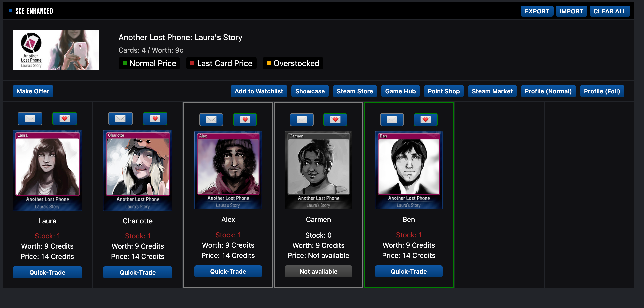
Task: Click Add to Watchlist for this game
Action: point(259,91)
